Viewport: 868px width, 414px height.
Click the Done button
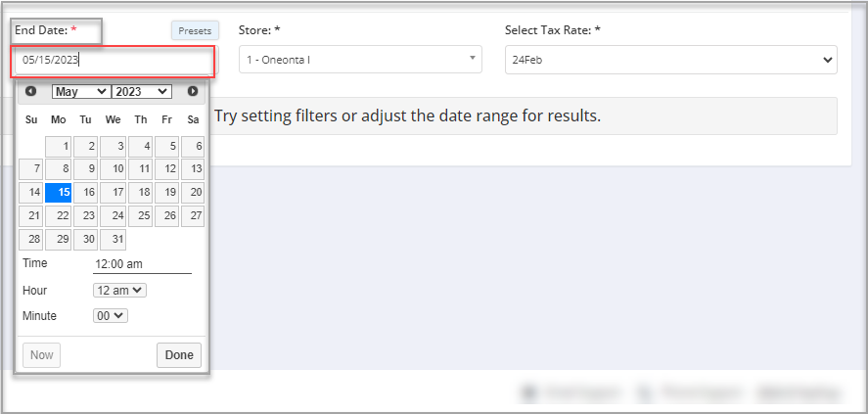[x=179, y=355]
